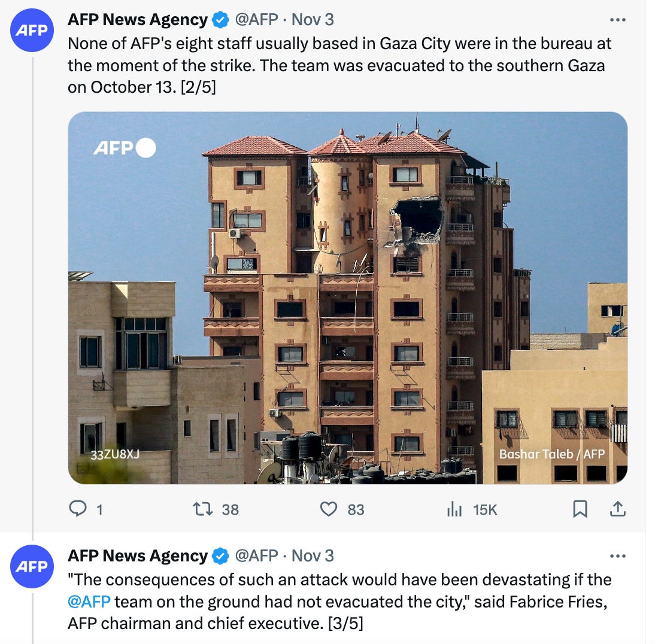Click the share upload icon
Image resolution: width=655 pixels, height=644 pixels.
pos(617,509)
